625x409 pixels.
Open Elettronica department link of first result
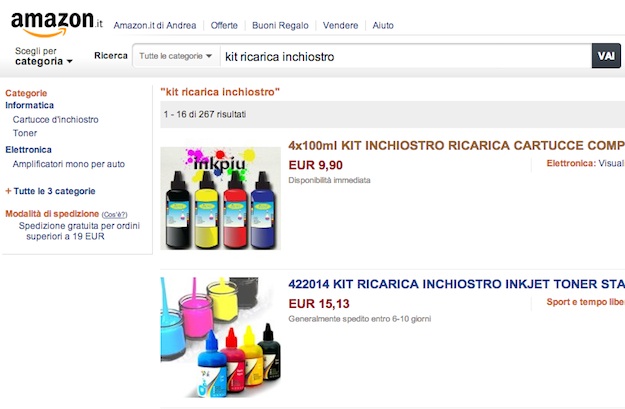point(571,163)
